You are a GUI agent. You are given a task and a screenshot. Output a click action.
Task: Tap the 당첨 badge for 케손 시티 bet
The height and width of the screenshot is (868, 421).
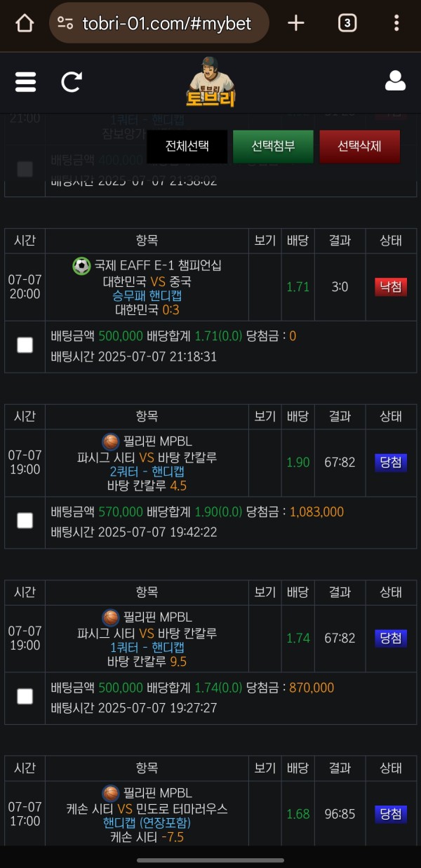tap(391, 814)
